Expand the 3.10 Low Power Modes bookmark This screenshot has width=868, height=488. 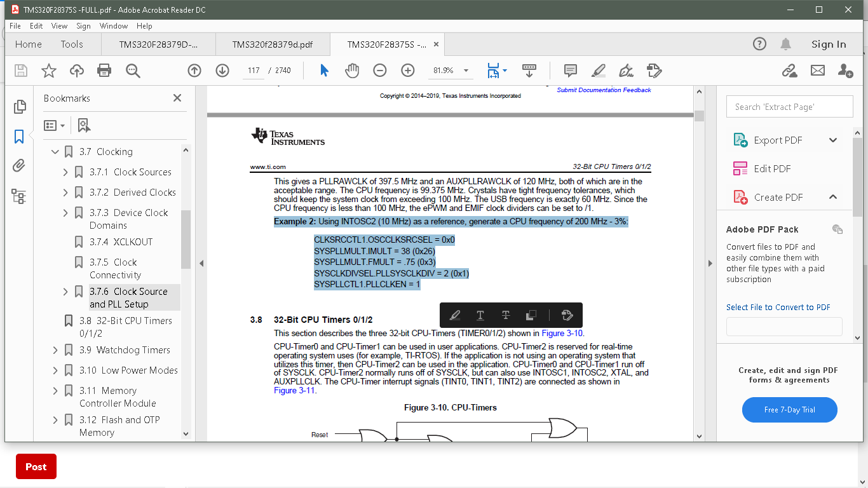pyautogui.click(x=55, y=370)
